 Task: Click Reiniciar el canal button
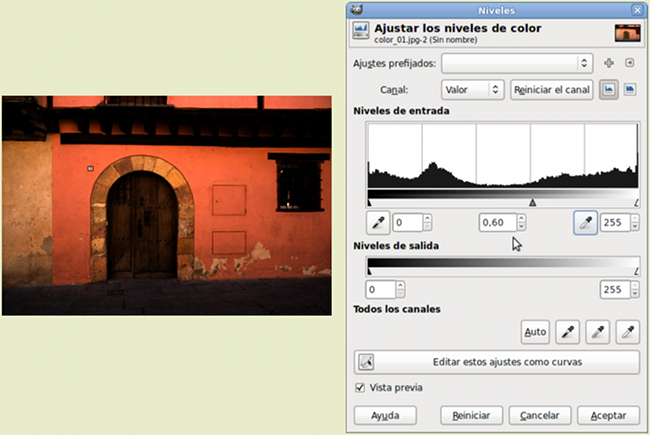[x=552, y=90]
